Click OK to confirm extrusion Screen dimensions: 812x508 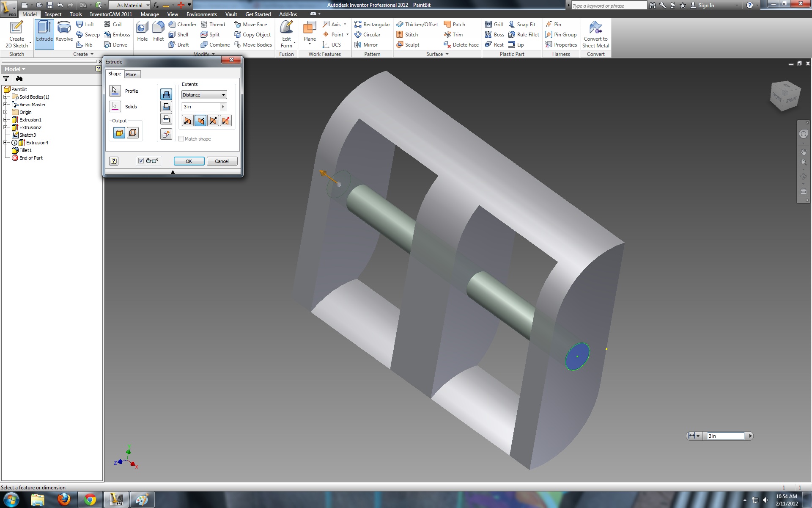(188, 161)
